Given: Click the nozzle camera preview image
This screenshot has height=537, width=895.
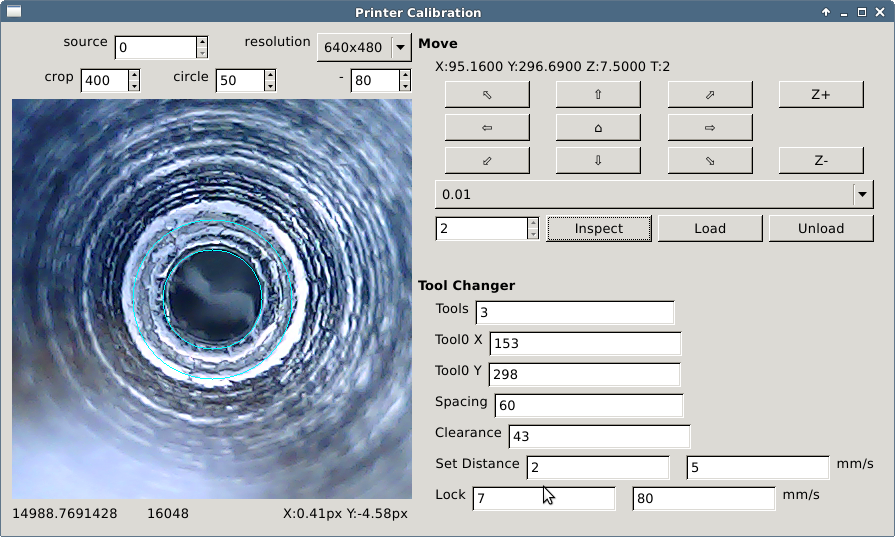Looking at the screenshot, I should coord(212,299).
